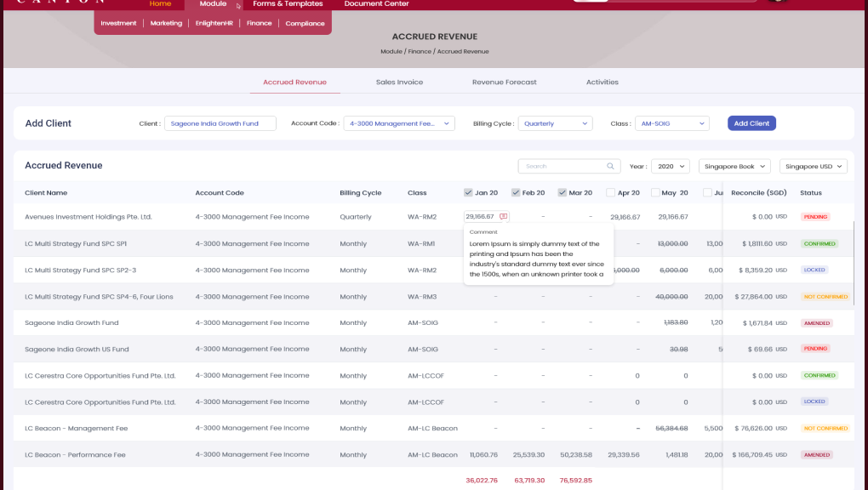Click the comment icon beside 29,166.67
Image resolution: width=868 pixels, height=490 pixels.
coord(503,216)
